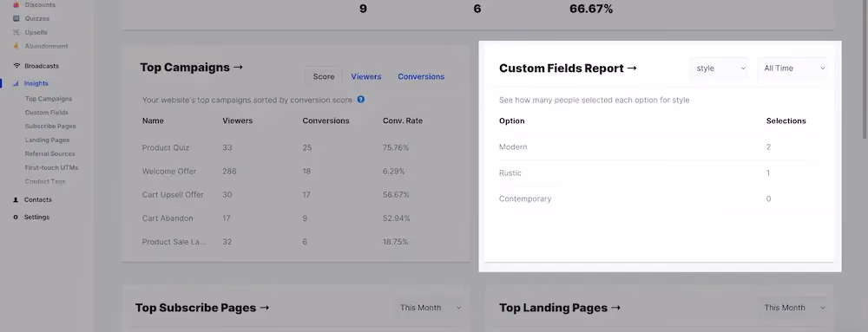Image resolution: width=868 pixels, height=332 pixels.
Task: Select the Abandonment icon in sidebar
Action: pyautogui.click(x=16, y=46)
